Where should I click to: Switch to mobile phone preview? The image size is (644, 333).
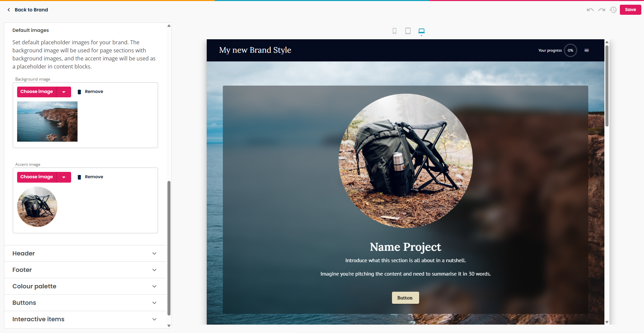(x=395, y=31)
